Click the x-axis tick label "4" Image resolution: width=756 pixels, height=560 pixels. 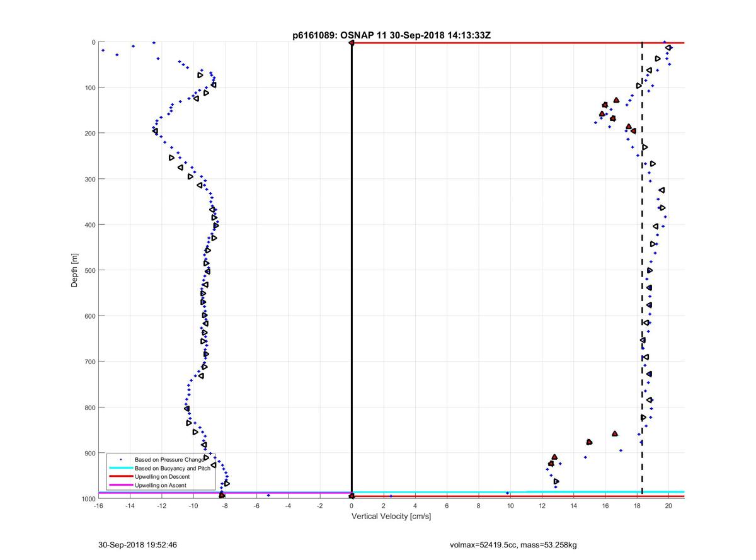click(x=415, y=506)
